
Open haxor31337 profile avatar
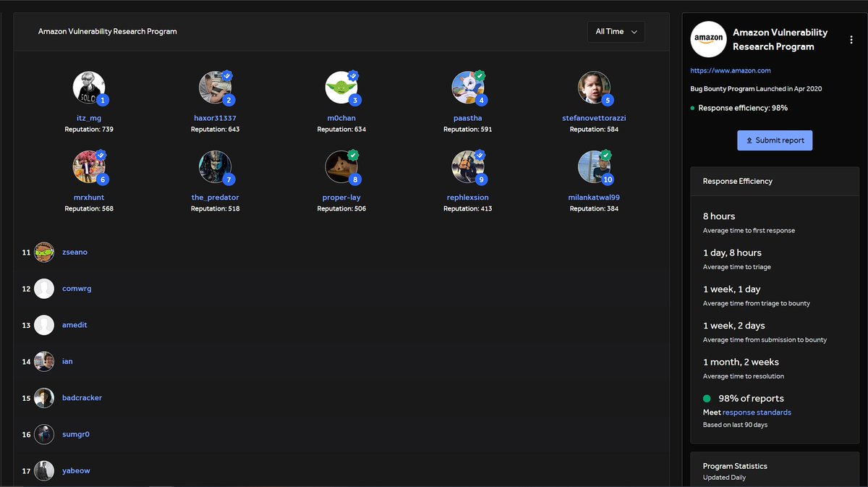coord(215,88)
